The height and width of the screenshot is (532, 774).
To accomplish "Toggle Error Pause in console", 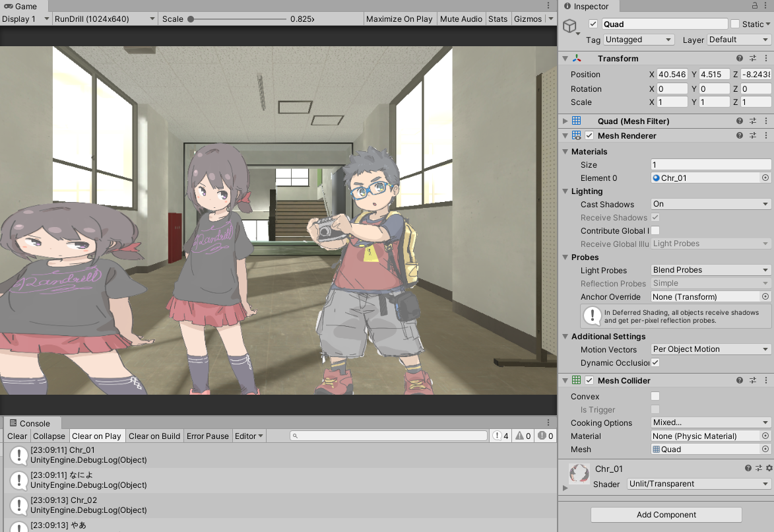I will click(207, 436).
